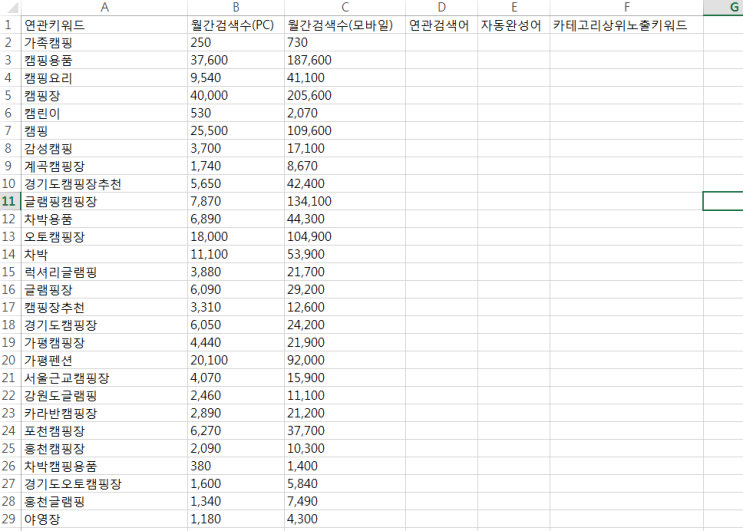743x531 pixels.
Task: Click header cell 연관키워드
Action: pyautogui.click(x=104, y=25)
